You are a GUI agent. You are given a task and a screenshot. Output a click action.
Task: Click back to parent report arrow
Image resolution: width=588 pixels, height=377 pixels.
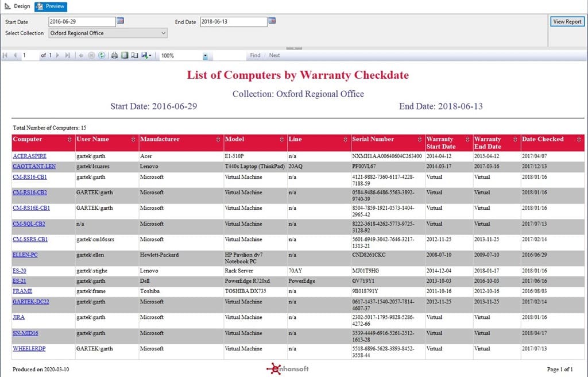(81, 55)
